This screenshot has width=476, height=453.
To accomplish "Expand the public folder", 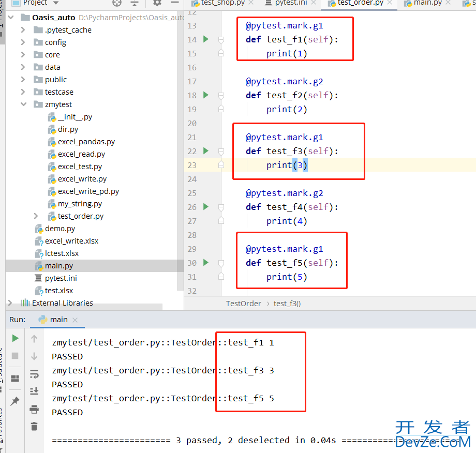I will (23, 80).
